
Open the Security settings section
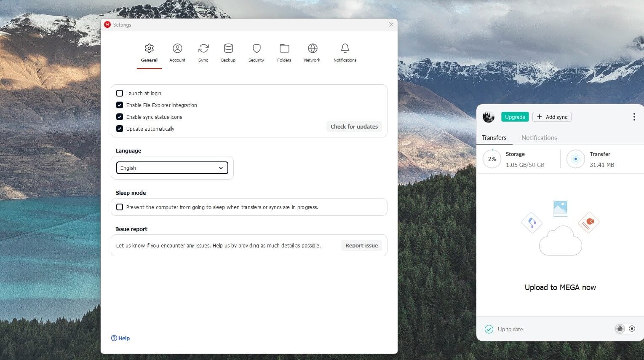coord(256,52)
